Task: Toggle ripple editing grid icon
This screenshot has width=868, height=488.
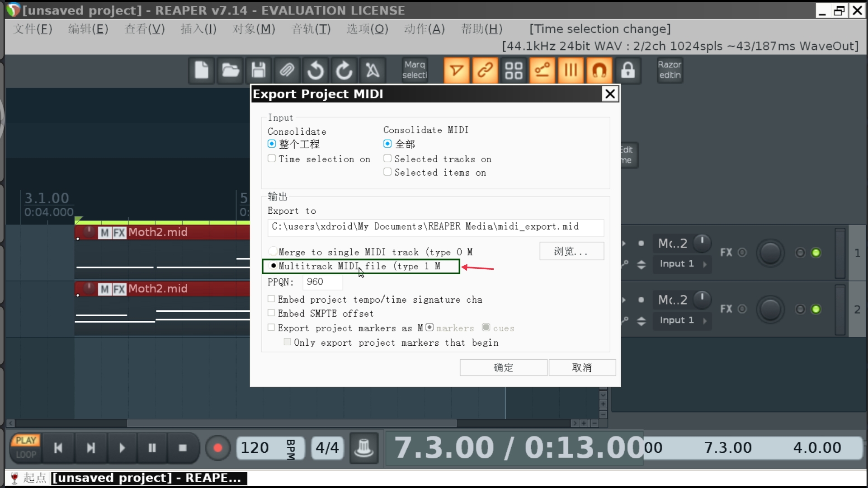Action: [x=514, y=70]
